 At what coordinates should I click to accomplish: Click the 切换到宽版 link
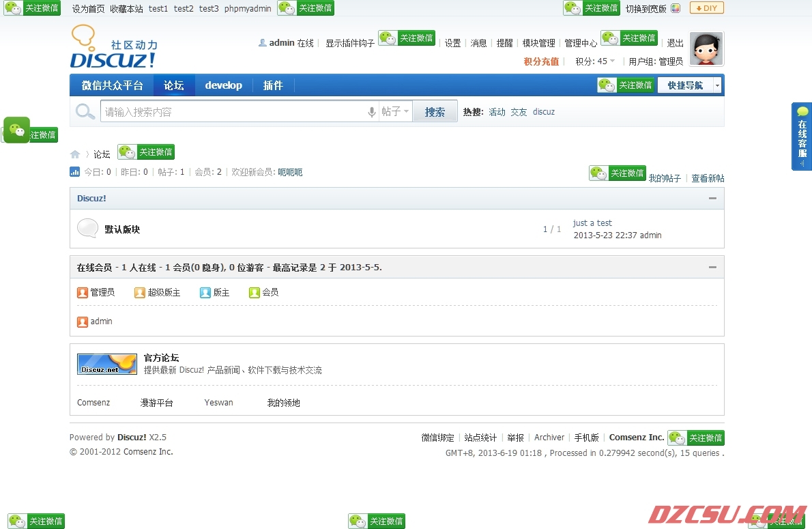coord(646,9)
